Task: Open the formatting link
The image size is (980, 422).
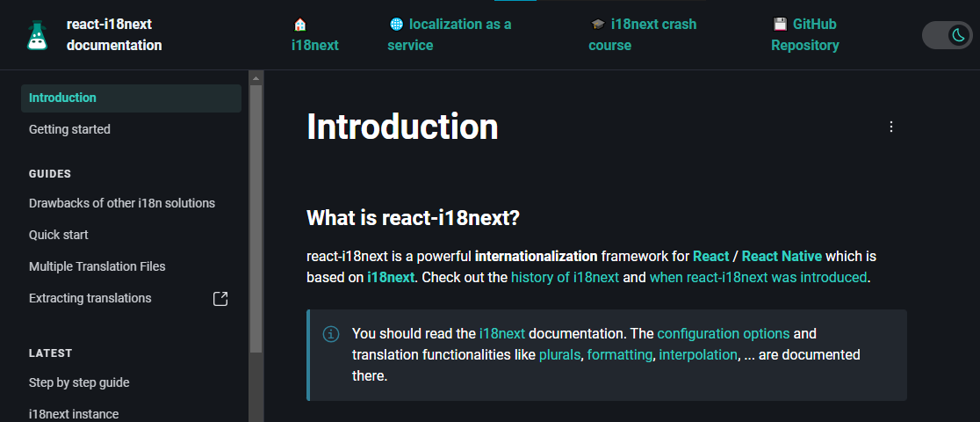Action: click(x=619, y=355)
